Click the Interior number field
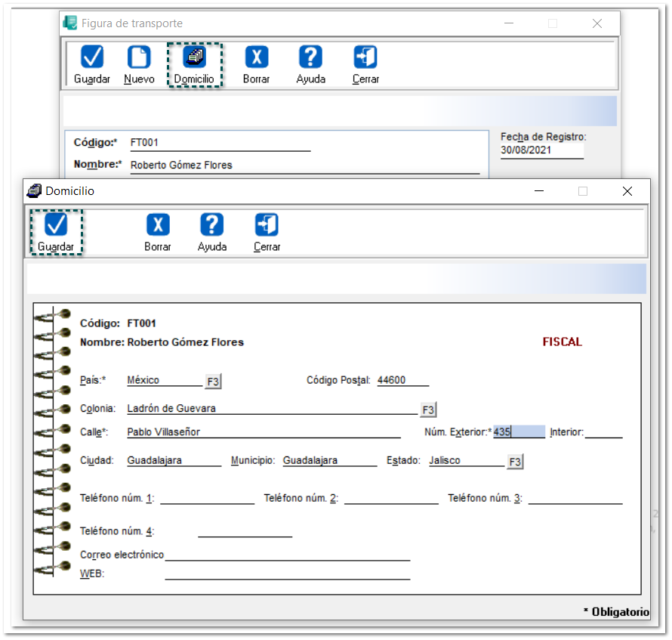The height and width of the screenshot is (640, 672). [604, 431]
